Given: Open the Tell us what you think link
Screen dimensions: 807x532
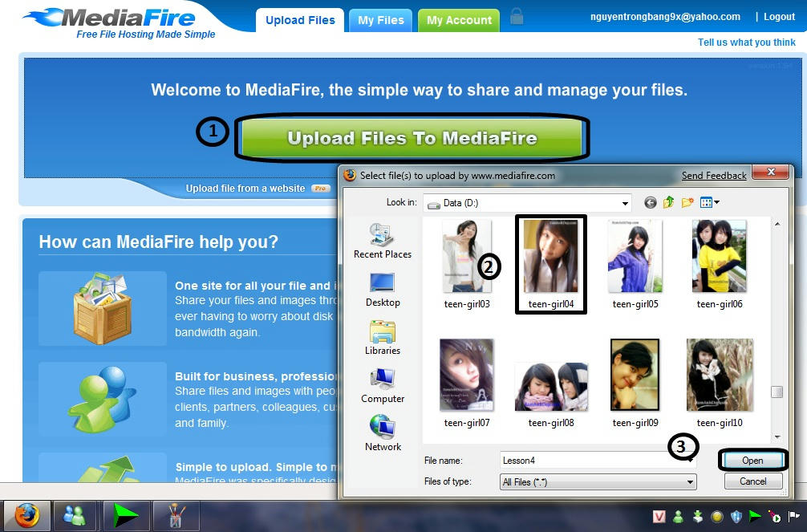Looking at the screenshot, I should point(746,43).
